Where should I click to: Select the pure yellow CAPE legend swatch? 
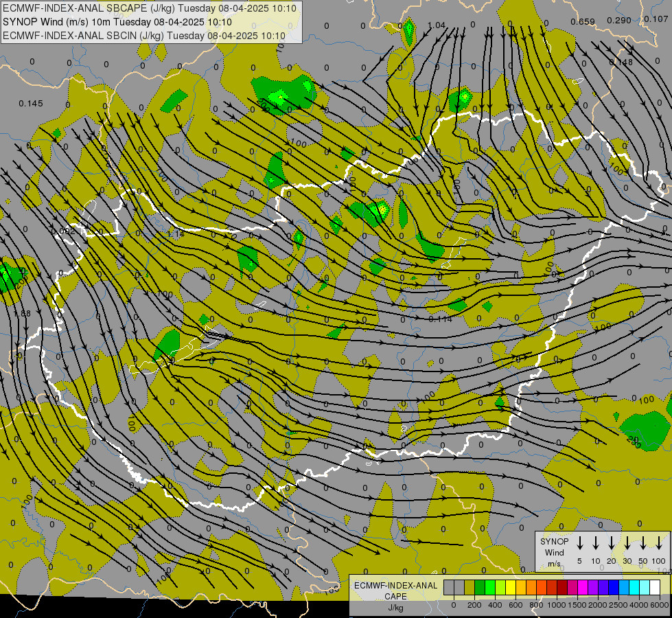[x=511, y=587]
